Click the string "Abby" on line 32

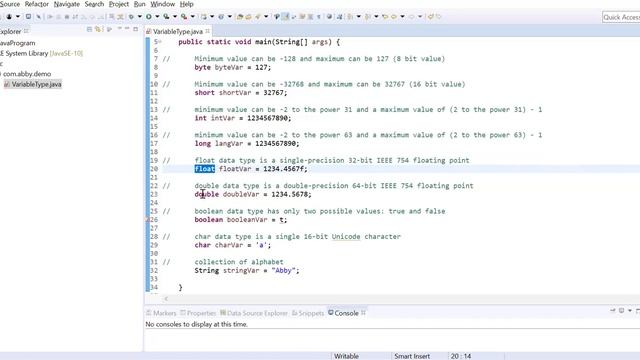283,271
